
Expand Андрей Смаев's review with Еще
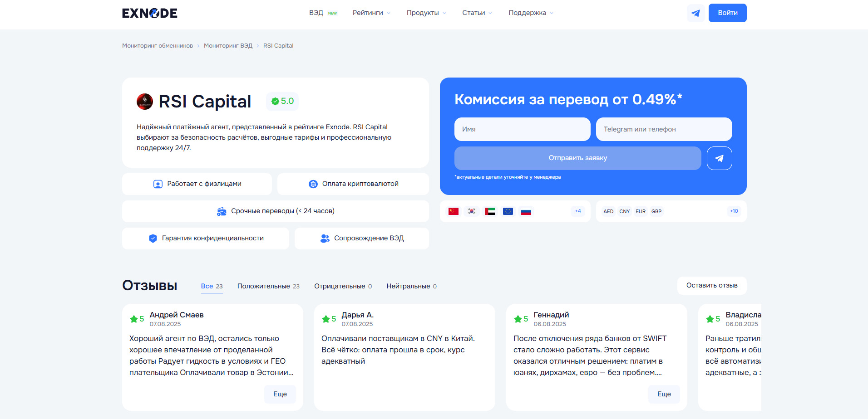[x=280, y=394]
